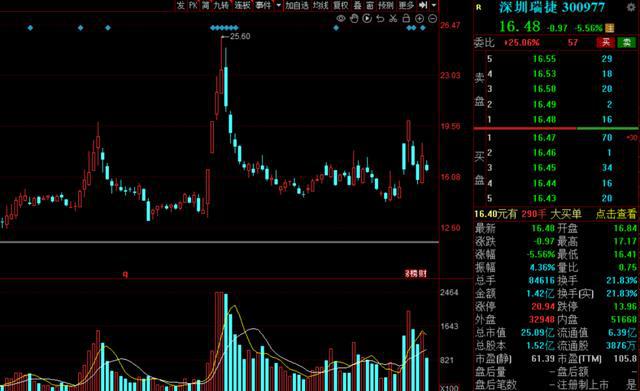
Task: Open settings gear in quote panel
Action: click(x=631, y=7)
